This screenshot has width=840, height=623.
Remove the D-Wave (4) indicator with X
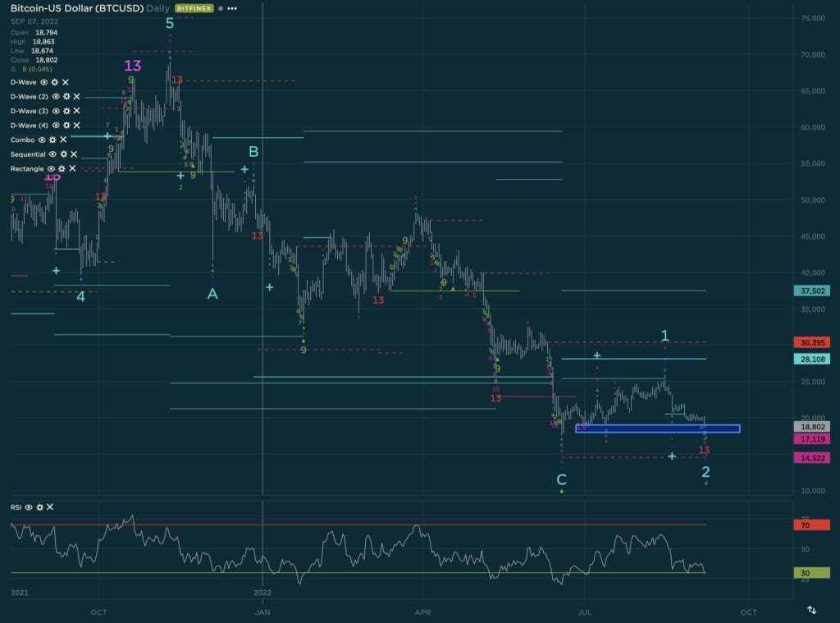(76, 126)
